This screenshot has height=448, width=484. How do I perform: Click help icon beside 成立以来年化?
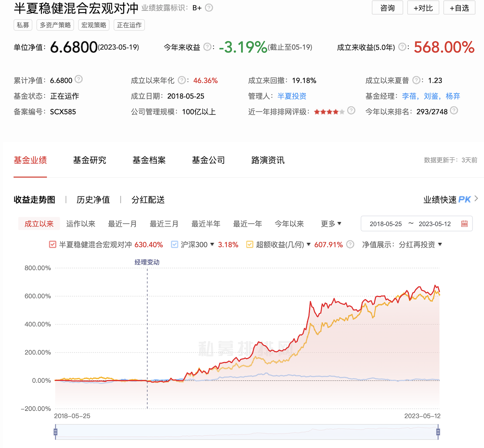182,80
